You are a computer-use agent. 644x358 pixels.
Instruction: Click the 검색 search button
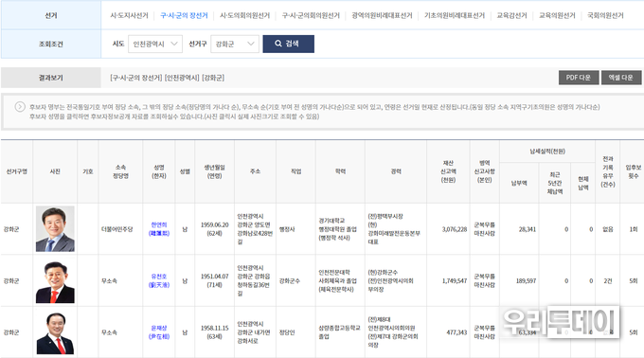coord(288,44)
